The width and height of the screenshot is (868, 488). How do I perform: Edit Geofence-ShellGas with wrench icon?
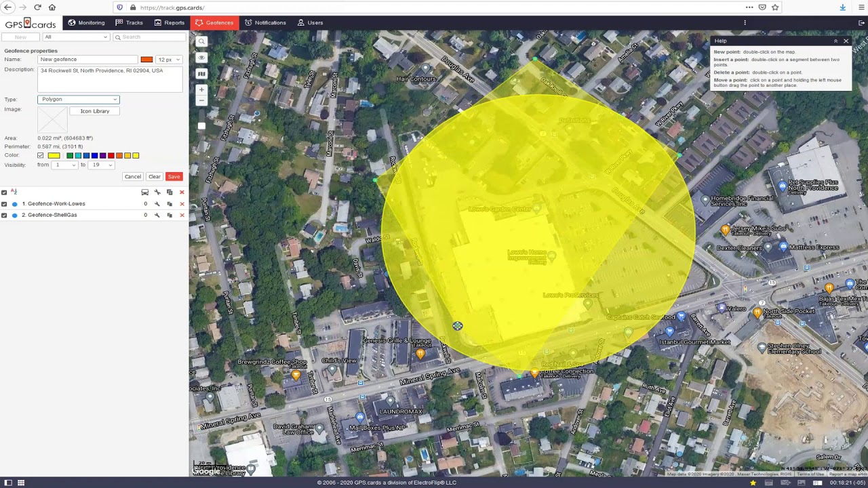coord(157,216)
